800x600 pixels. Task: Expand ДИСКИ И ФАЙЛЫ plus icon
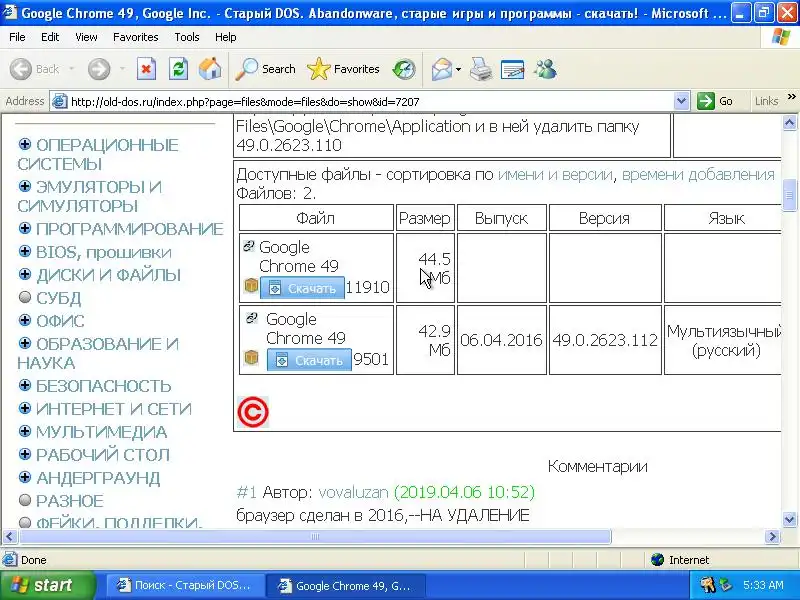24,274
